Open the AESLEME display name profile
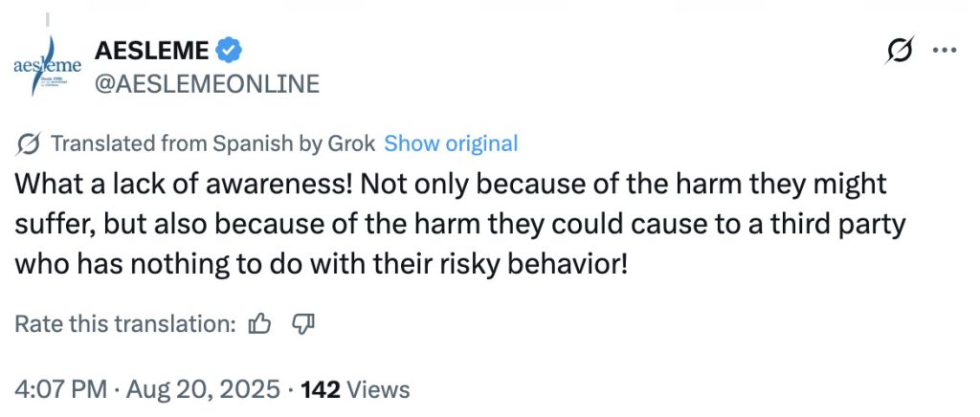 (x=151, y=48)
